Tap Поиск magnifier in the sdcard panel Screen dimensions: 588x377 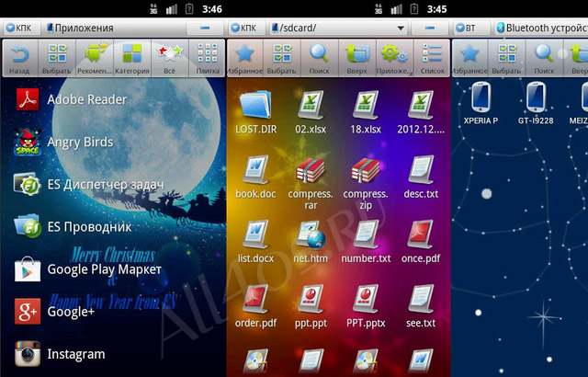(x=320, y=59)
